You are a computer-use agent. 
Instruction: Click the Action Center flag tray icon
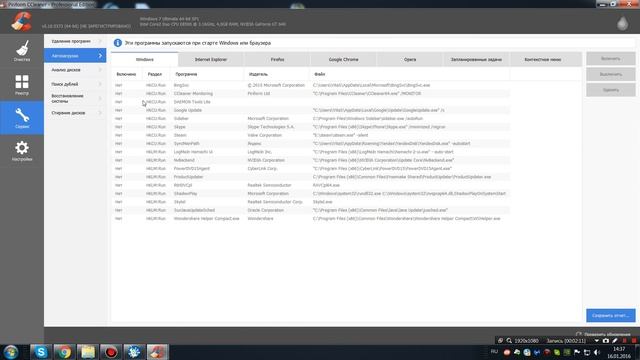tap(577, 352)
